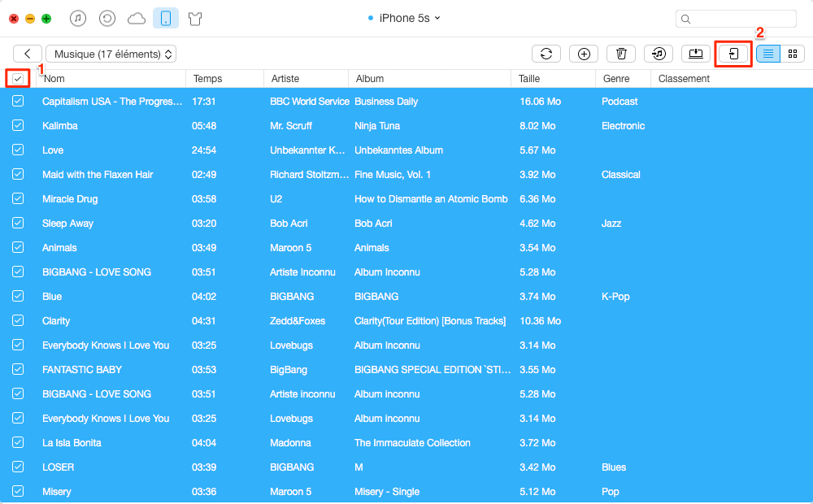Uncheck the Capitalism USA row checkbox

point(18,101)
